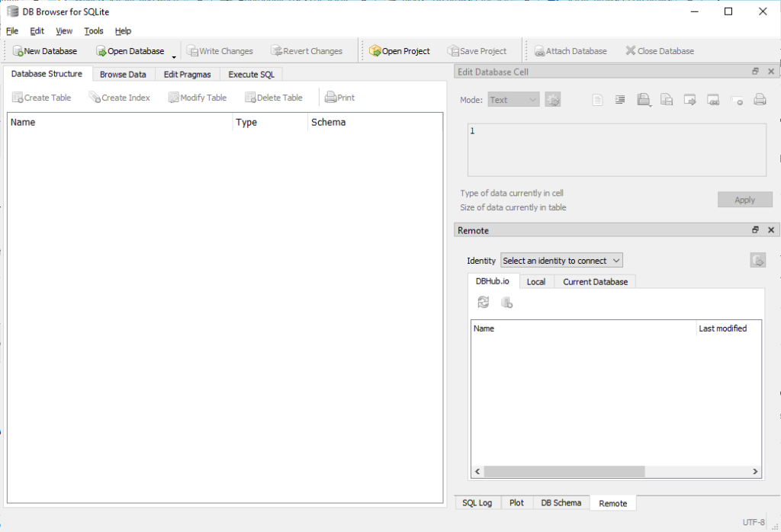Click the window-with-arrow icon in cell editor
This screenshot has width=781, height=532.
pyautogui.click(x=689, y=100)
